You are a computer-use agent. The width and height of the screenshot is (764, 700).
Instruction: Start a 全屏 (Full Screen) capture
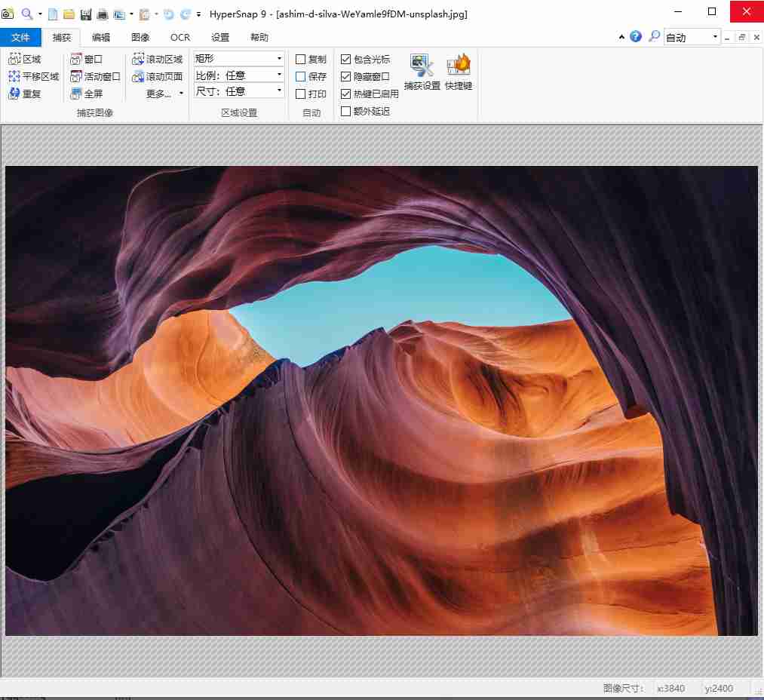(76, 94)
